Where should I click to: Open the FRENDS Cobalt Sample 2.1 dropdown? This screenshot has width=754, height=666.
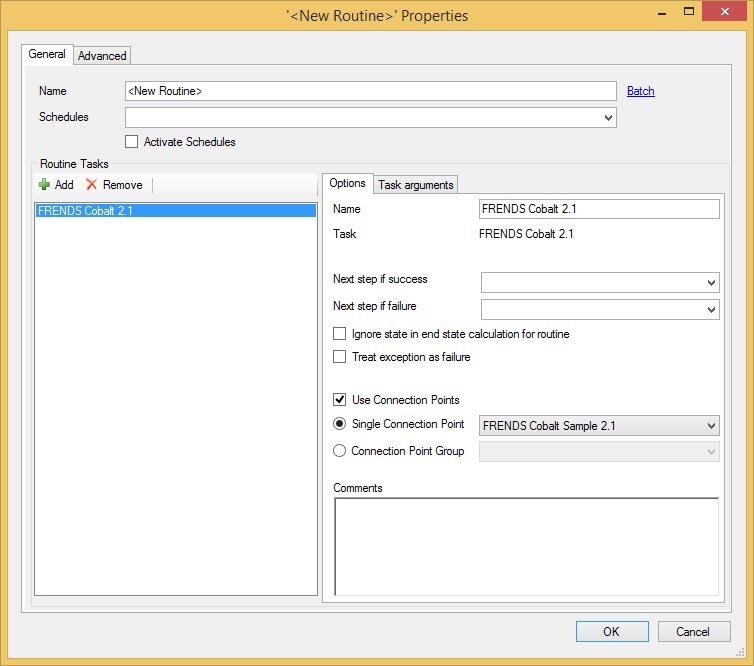click(x=599, y=426)
